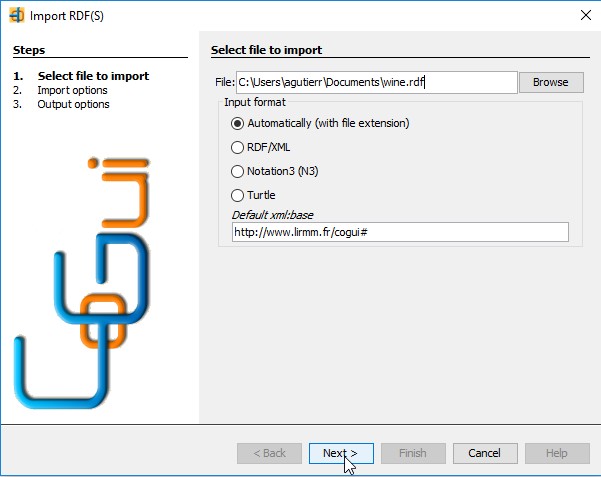The height and width of the screenshot is (477, 601).
Task: Open Help for the import wizard
Action: [x=557, y=453]
